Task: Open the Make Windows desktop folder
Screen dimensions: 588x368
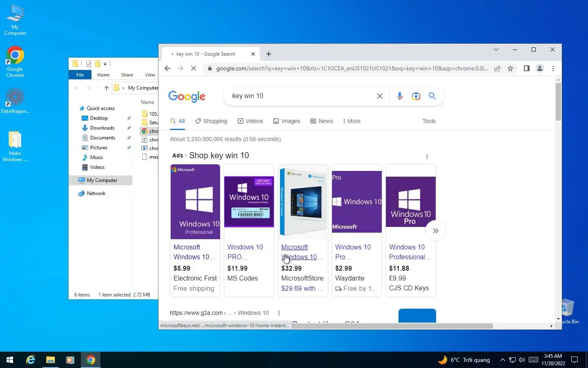Action: coord(15,146)
